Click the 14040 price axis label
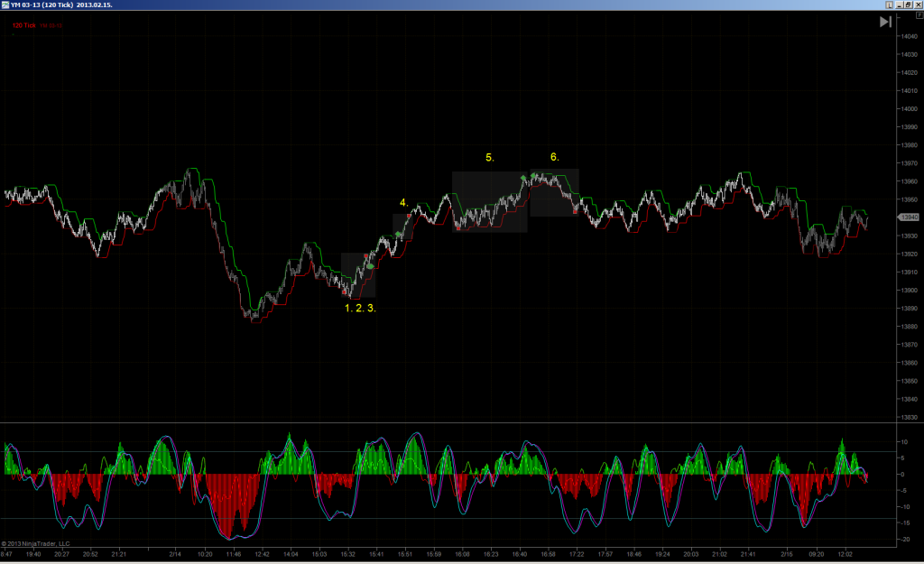Image resolution: width=924 pixels, height=564 pixels. point(910,36)
